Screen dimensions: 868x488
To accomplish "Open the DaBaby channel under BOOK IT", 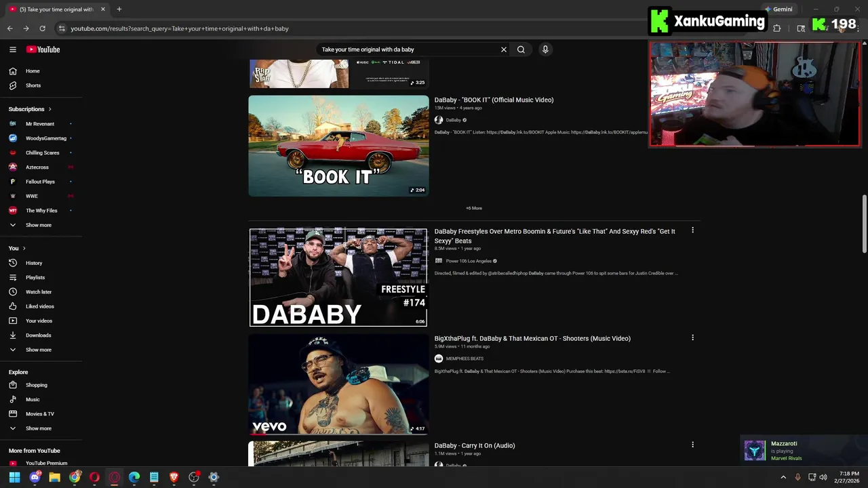I will (453, 120).
